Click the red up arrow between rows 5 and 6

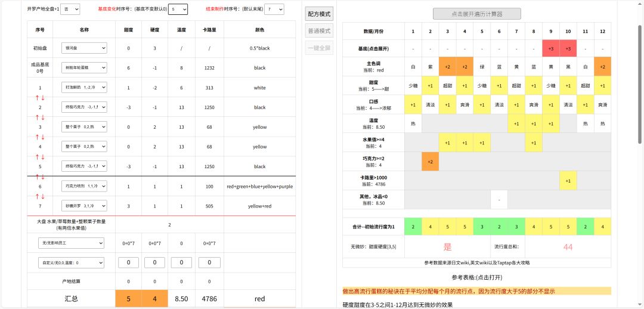click(x=38, y=177)
